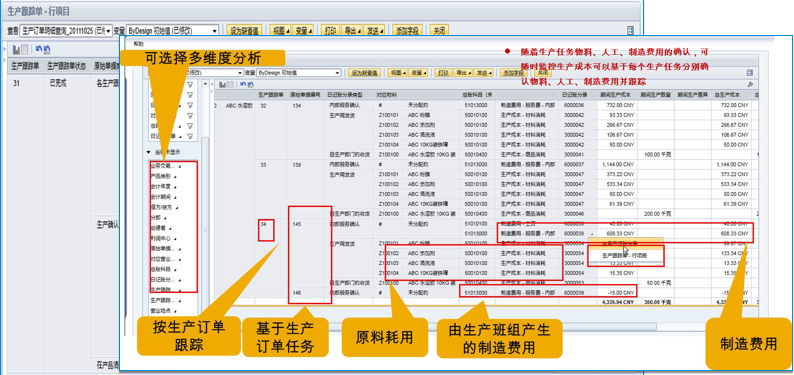Click the wrench icon above the table

tap(750, 84)
